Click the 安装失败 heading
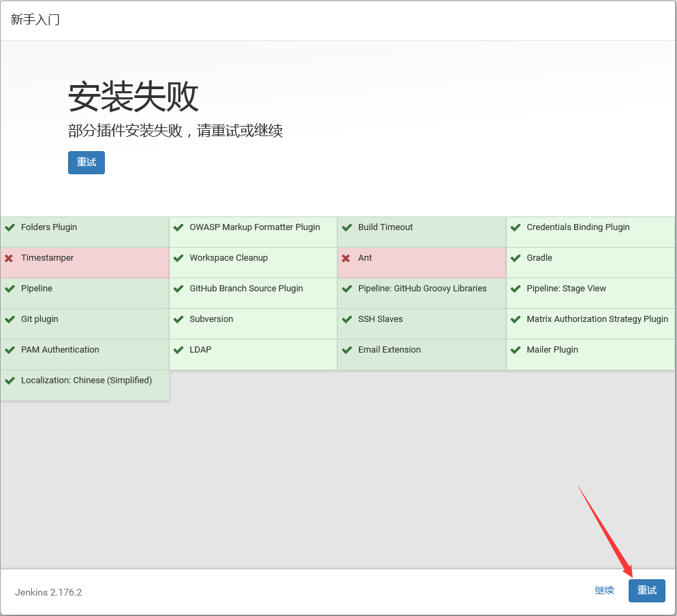 (133, 97)
